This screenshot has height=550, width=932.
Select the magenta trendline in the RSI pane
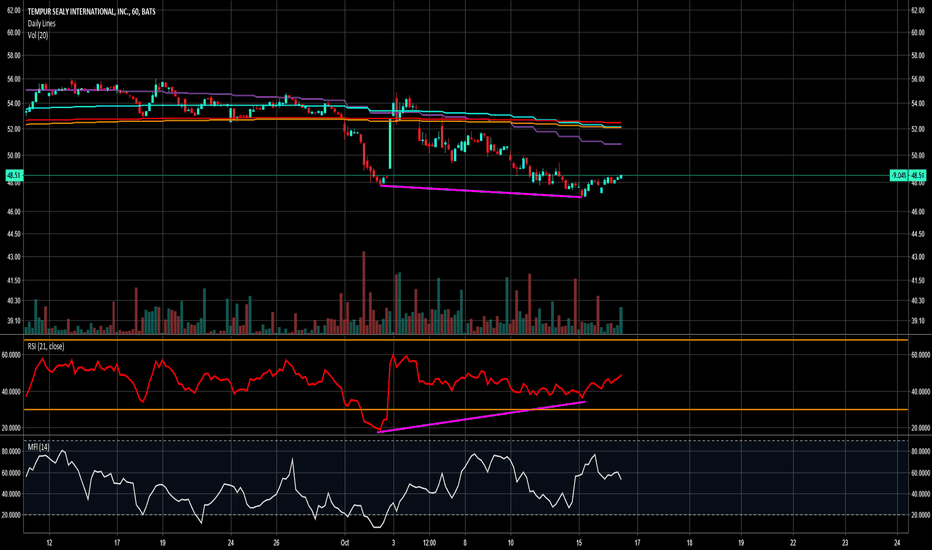pyautogui.click(x=481, y=417)
